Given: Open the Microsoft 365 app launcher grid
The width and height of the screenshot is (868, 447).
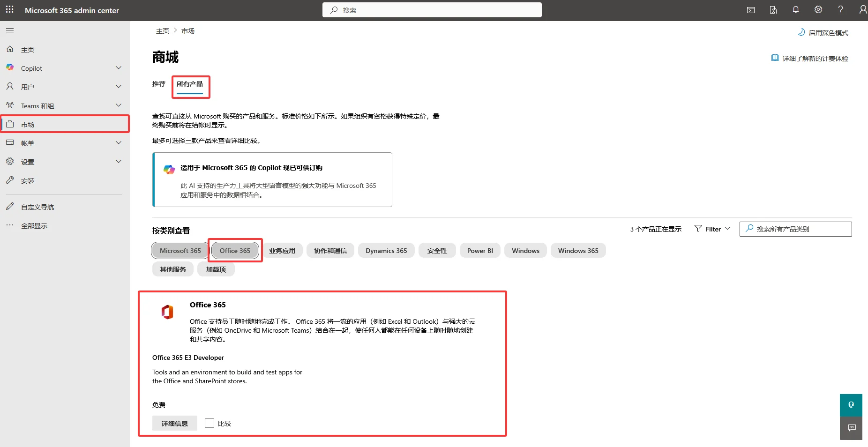Looking at the screenshot, I should point(9,9).
